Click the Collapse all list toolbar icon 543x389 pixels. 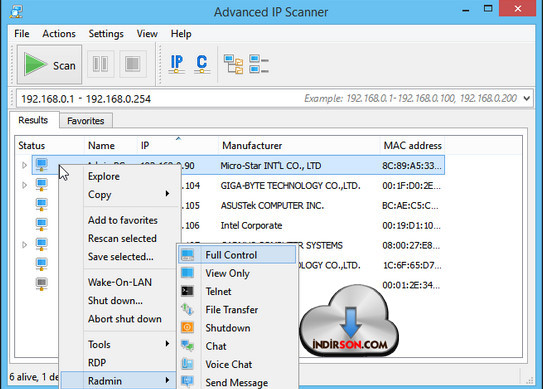pyautogui.click(x=259, y=64)
